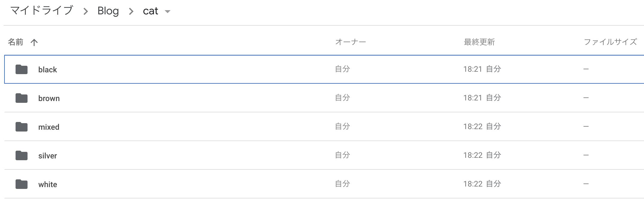Click the silver folder icon
Viewport: 644px width, 220px height.
22,155
